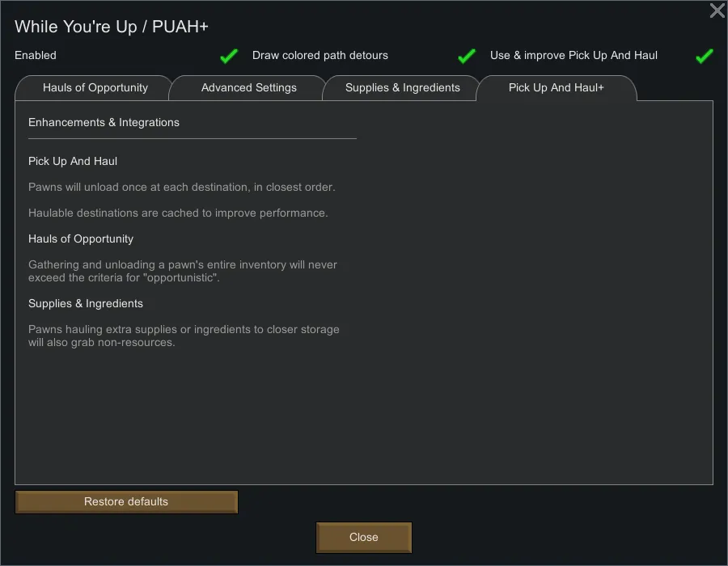Click the text about pawns unloading at each destination
This screenshot has width=728, height=566.
tap(181, 188)
